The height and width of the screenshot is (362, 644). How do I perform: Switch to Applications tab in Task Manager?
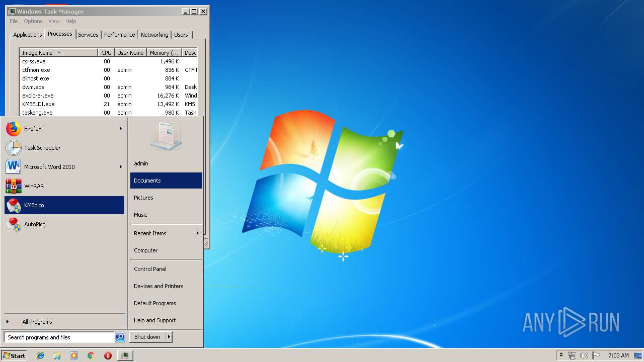[x=27, y=35]
